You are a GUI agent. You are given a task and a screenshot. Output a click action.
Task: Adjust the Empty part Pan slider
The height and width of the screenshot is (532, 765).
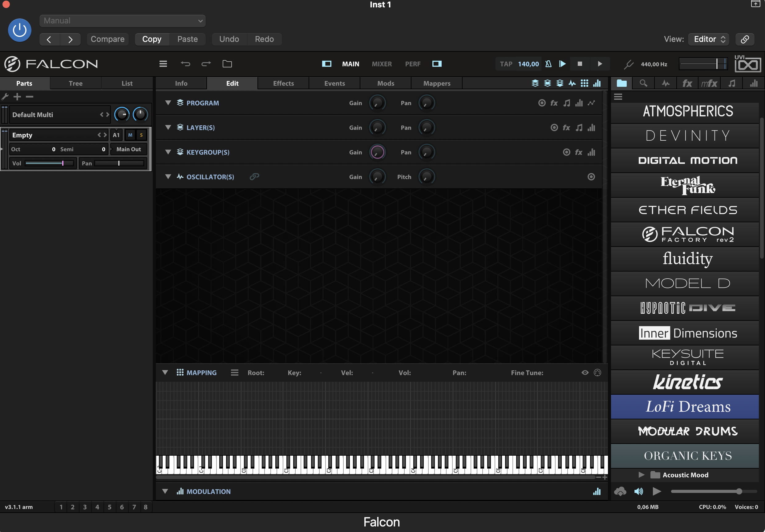pos(119,163)
